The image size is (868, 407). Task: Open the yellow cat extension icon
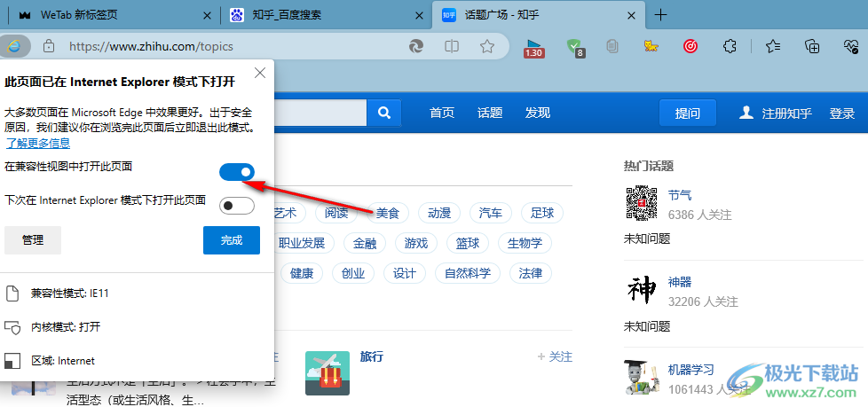[x=651, y=46]
